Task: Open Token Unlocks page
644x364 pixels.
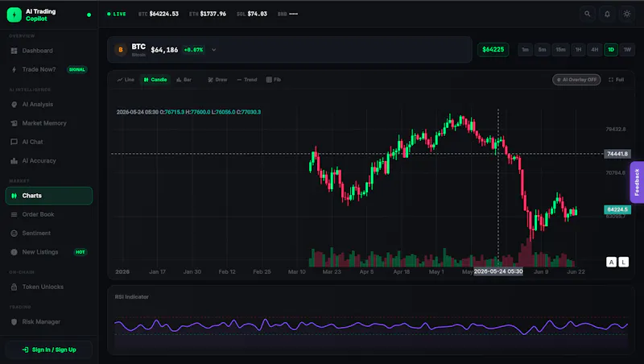Action: [49, 287]
